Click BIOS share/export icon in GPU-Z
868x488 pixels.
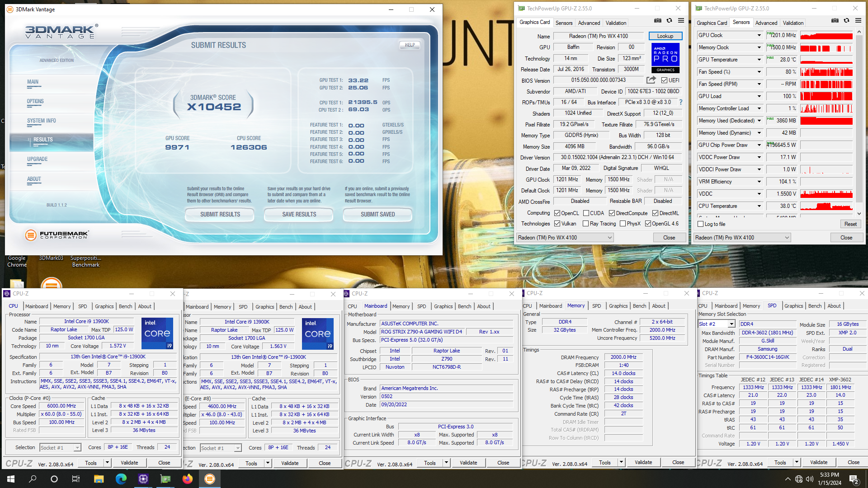(651, 80)
